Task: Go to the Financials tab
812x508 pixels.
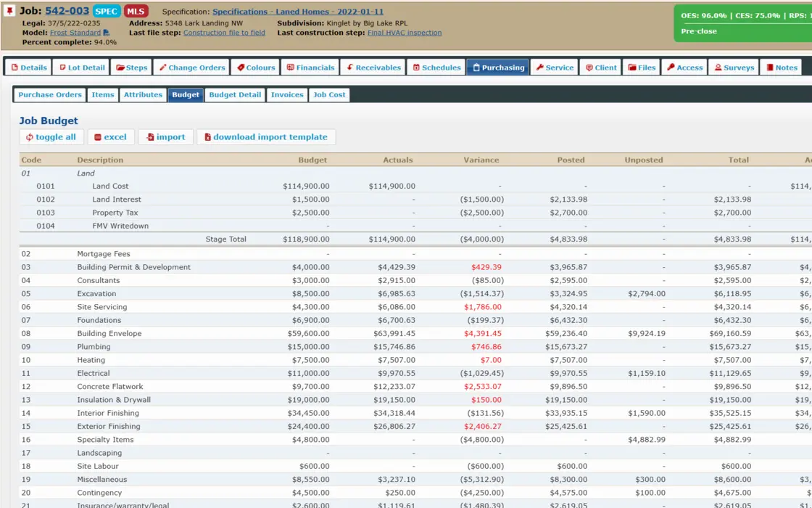Action: [x=311, y=67]
